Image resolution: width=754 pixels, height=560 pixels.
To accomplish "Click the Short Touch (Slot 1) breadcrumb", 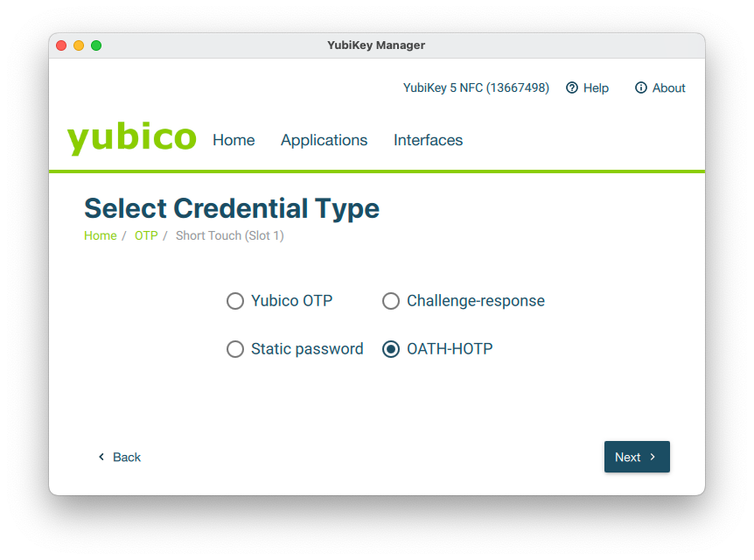I will 229,235.
